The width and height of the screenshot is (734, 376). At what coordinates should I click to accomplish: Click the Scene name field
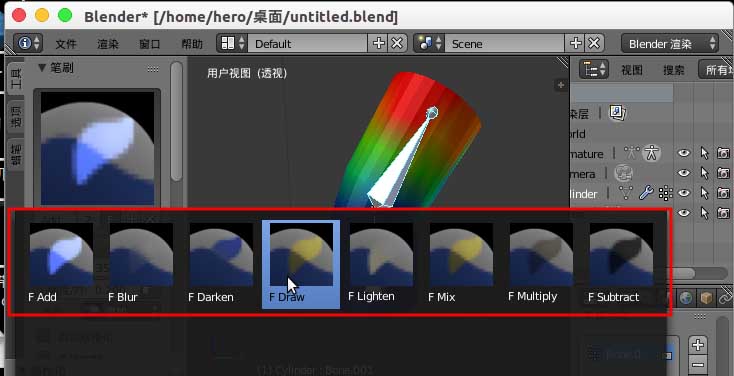(505, 44)
